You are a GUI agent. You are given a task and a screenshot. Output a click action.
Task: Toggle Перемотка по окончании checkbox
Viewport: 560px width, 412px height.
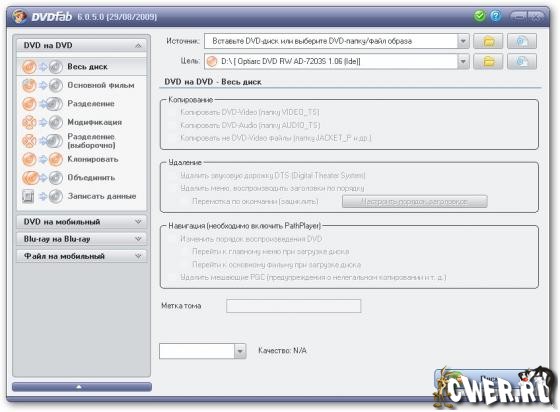185,201
